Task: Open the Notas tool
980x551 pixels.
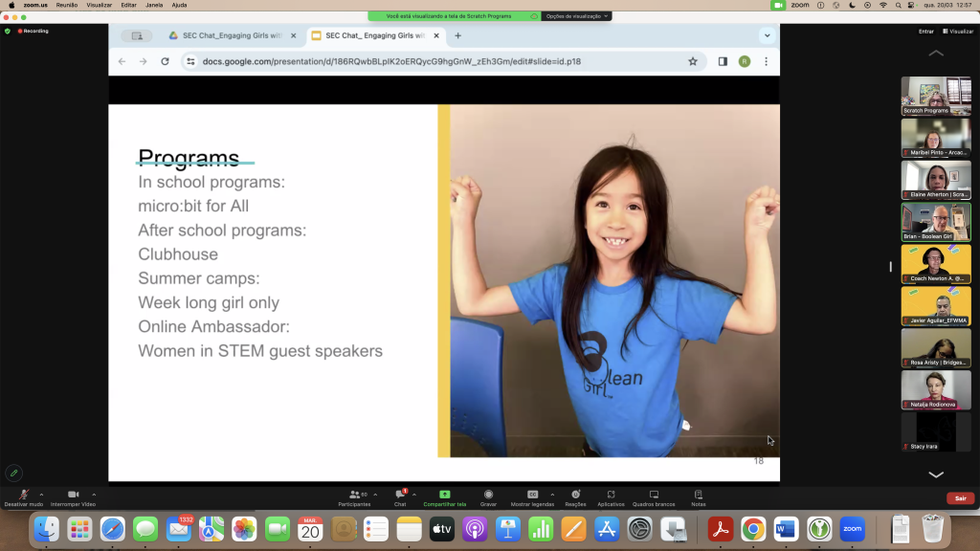Action: (x=698, y=497)
